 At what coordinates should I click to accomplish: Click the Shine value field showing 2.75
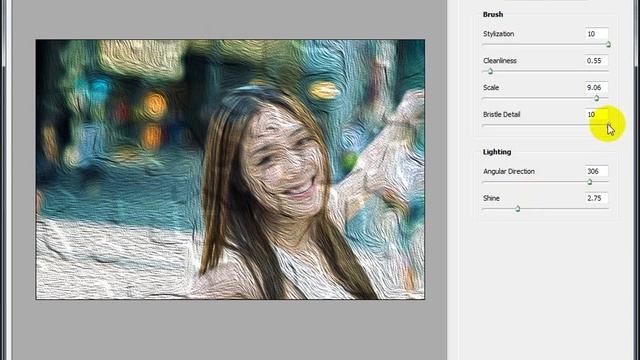pyautogui.click(x=596, y=198)
